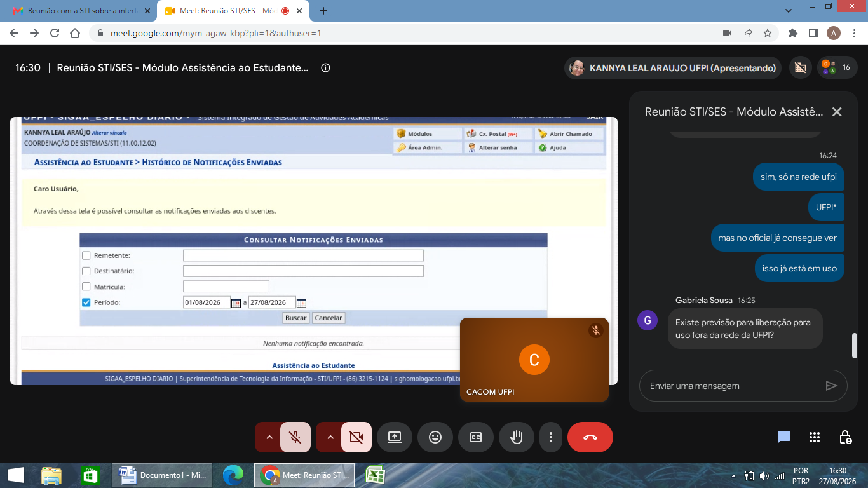Click the chat panel scrollbar
Image resolution: width=868 pixels, height=488 pixels.
tap(855, 346)
